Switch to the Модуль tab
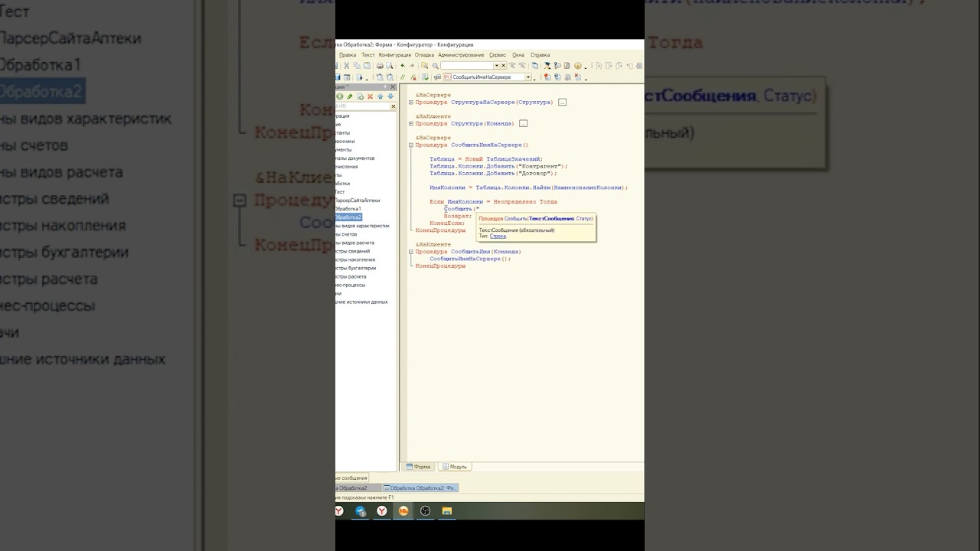 (455, 466)
